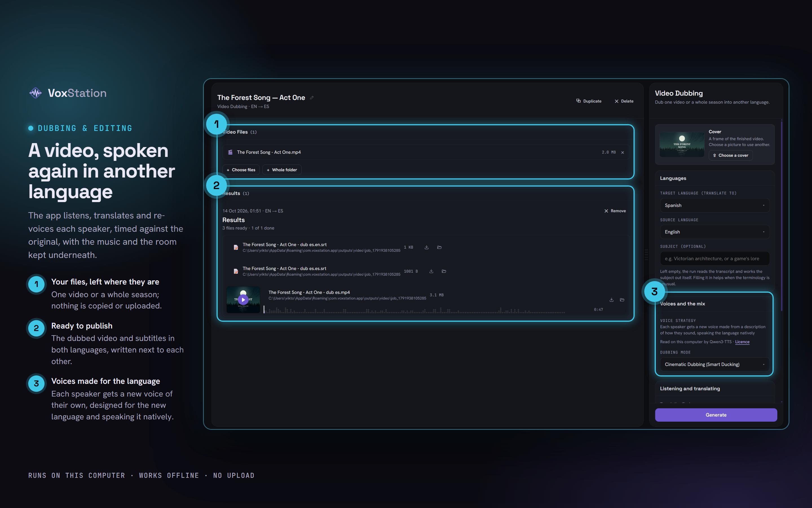Image resolution: width=812 pixels, height=508 pixels.
Task: Click the '0:47' duration label
Action: pos(598,309)
